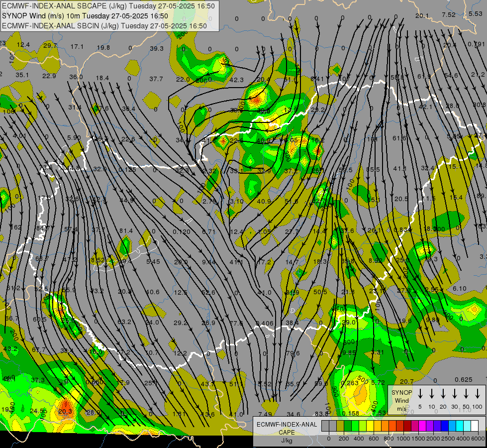Click map value 19.8
The height and width of the screenshot is (448, 487).
(103, 48)
